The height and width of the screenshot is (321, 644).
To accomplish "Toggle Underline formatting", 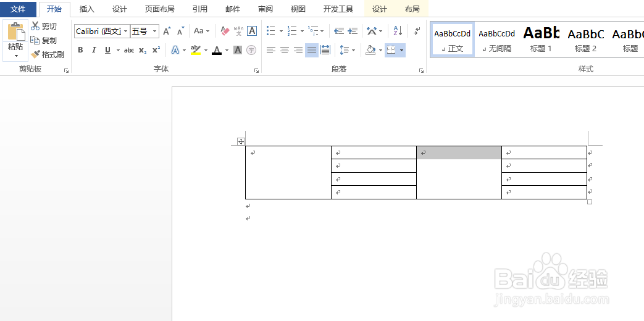I will click(x=107, y=50).
